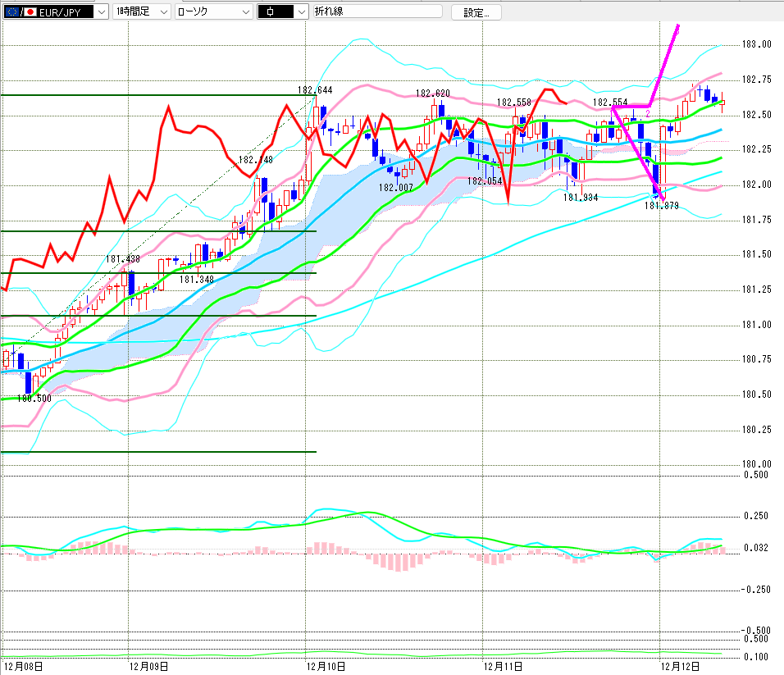Select the 182.620 peak price label

(x=432, y=93)
